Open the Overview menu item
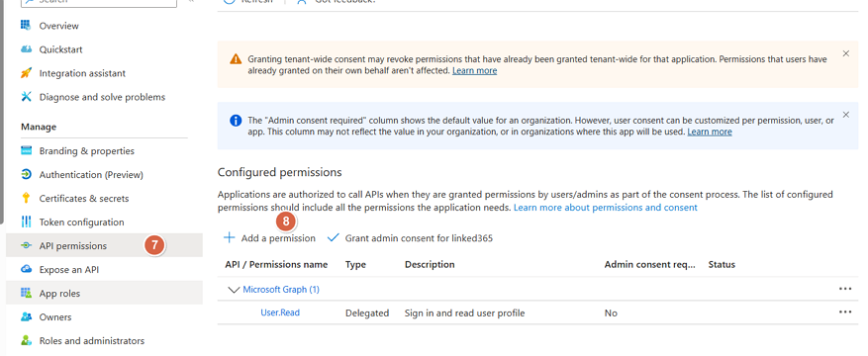The image size is (868, 356). pos(58,26)
